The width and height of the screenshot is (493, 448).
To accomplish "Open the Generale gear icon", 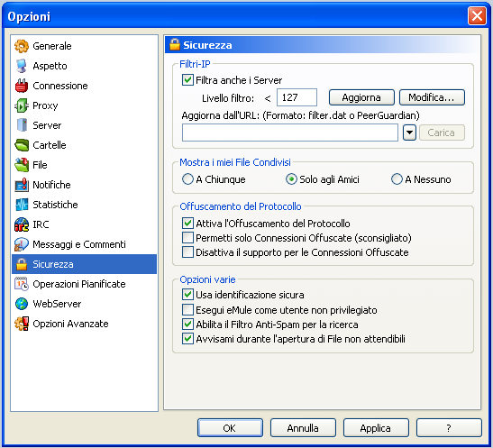I will tap(22, 46).
